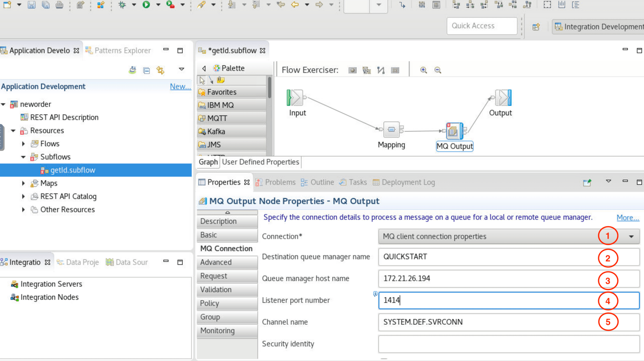
Task: Open the Connection dropdown for MQ client connection properties
Action: click(631, 236)
